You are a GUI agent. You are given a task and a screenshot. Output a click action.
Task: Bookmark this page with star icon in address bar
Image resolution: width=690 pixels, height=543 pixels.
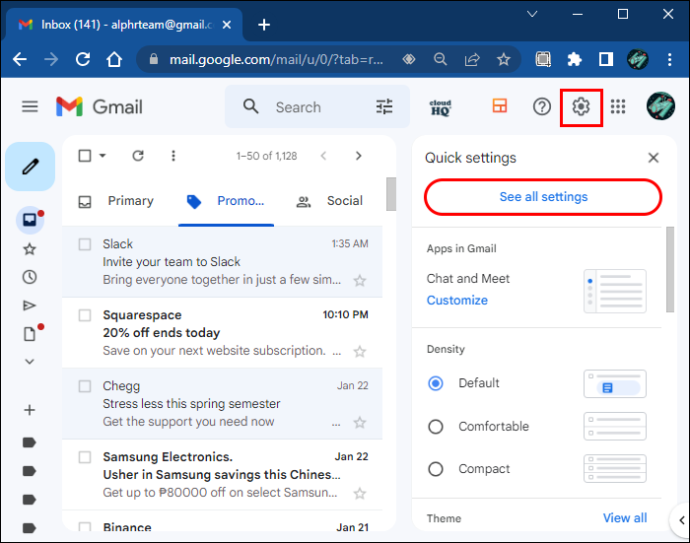point(503,59)
